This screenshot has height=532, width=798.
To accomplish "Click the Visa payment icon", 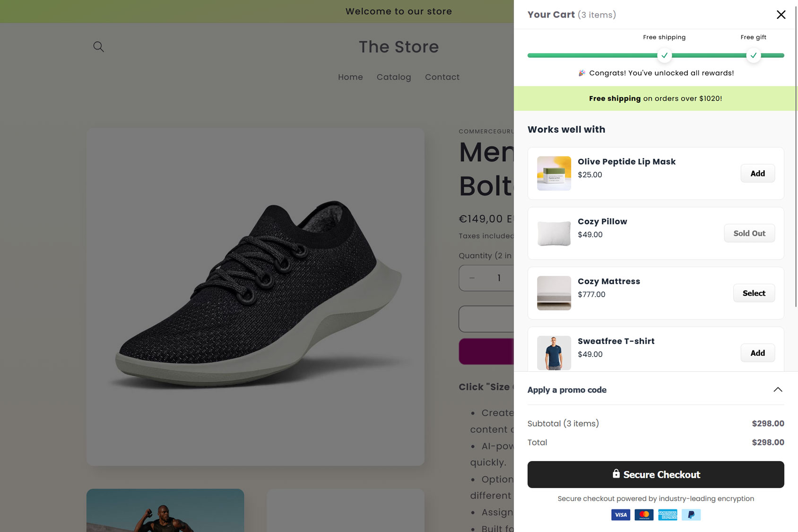I will point(621,515).
